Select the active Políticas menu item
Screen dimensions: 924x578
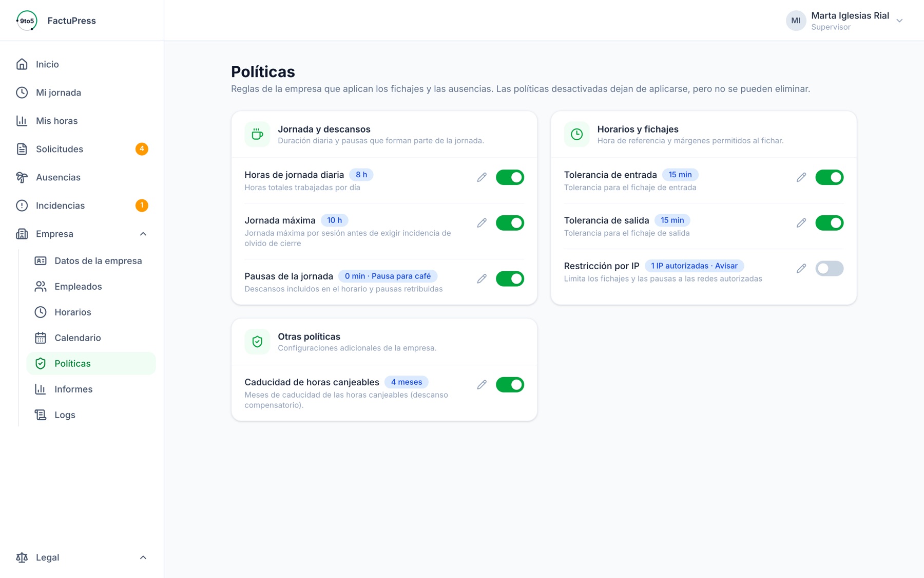point(91,364)
